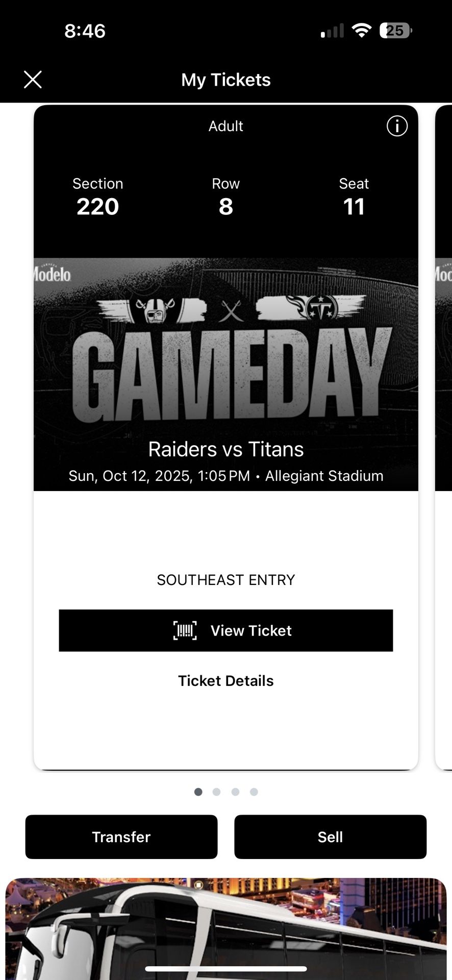The height and width of the screenshot is (980, 452).
Task: Jump to the fourth ticket page dot
Action: tap(254, 792)
